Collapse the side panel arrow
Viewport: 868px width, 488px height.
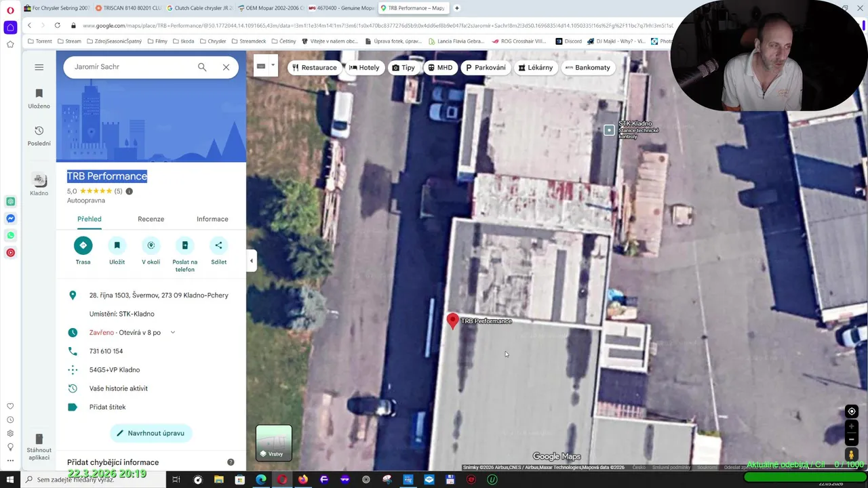click(x=252, y=260)
